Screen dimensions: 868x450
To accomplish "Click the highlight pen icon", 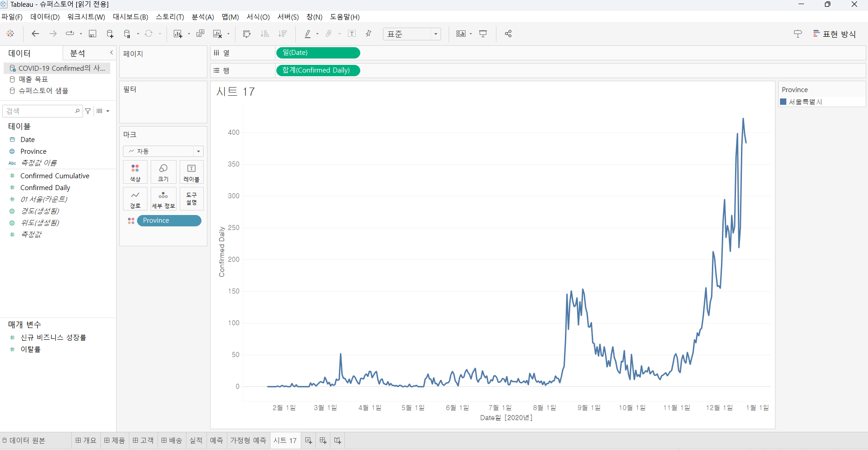I will click(308, 34).
